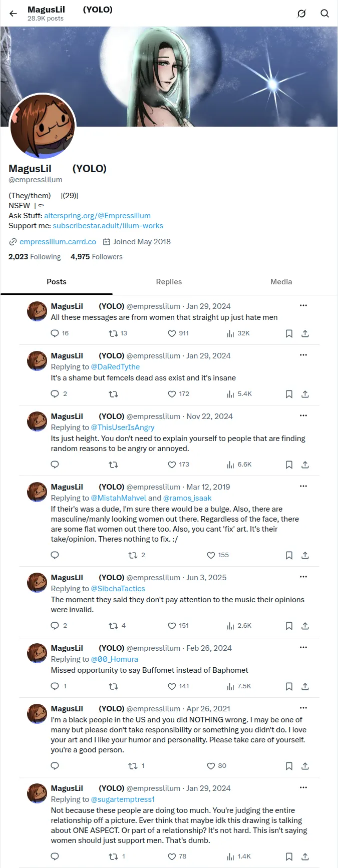Open the empresslilum.carrd.co link

[x=58, y=242]
